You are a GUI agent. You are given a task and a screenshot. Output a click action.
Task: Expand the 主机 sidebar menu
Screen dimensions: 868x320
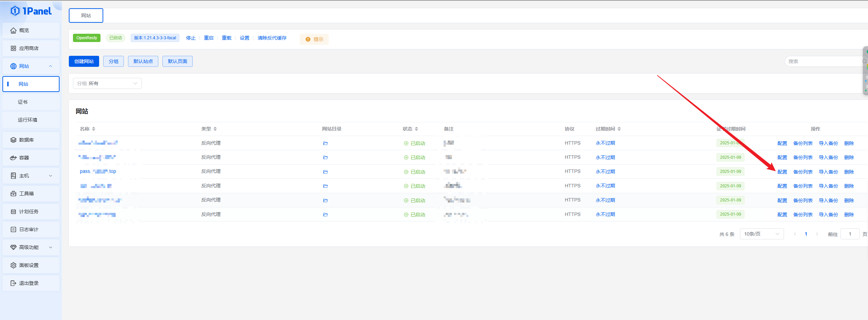point(31,176)
